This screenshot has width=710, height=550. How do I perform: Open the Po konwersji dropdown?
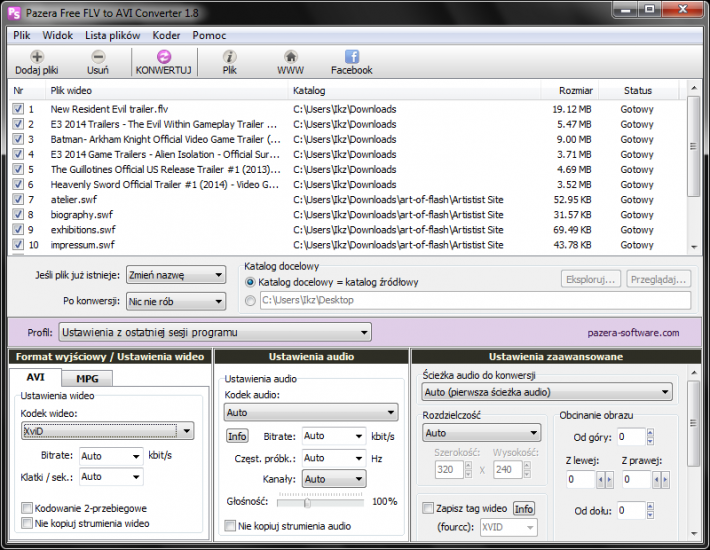click(x=176, y=301)
